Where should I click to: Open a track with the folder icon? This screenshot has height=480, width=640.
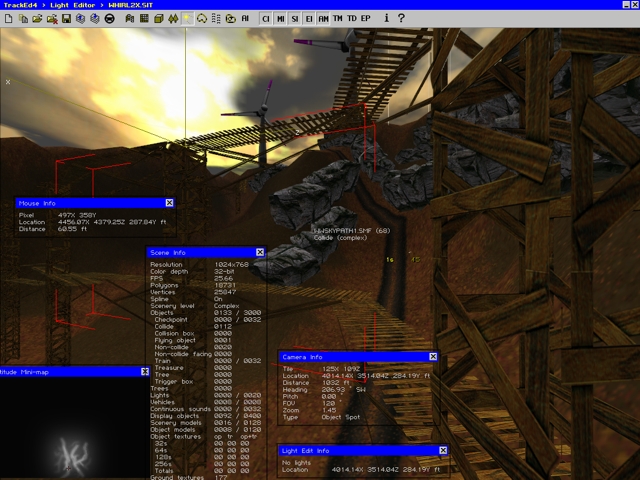click(37, 18)
